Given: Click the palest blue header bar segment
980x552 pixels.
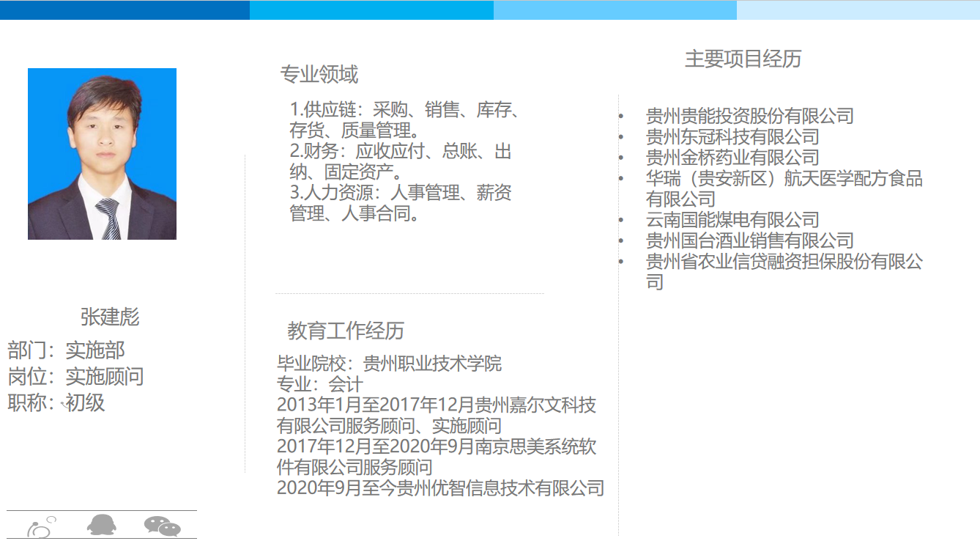Looking at the screenshot, I should (858, 10).
